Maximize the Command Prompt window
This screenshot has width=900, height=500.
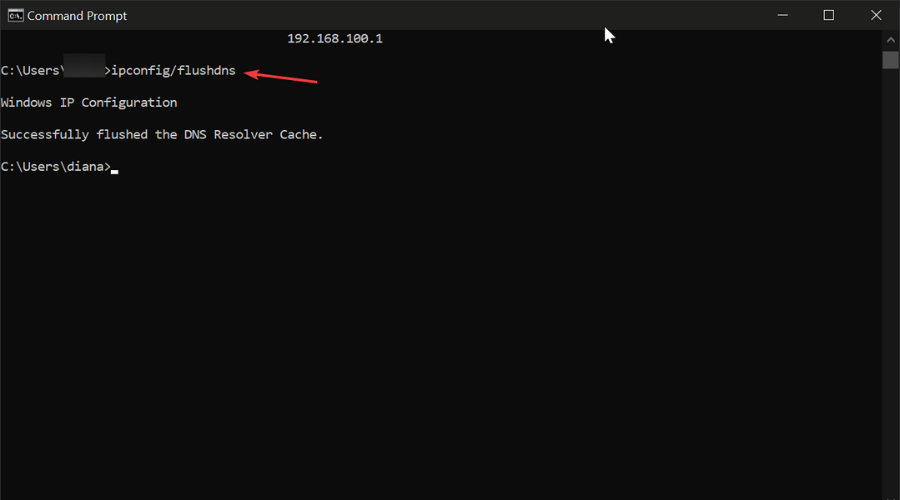829,15
